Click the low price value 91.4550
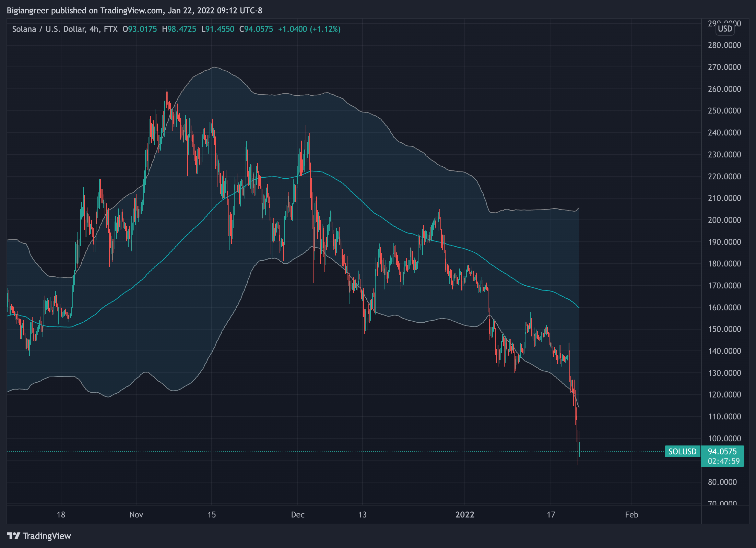This screenshot has width=756, height=548. pyautogui.click(x=220, y=29)
